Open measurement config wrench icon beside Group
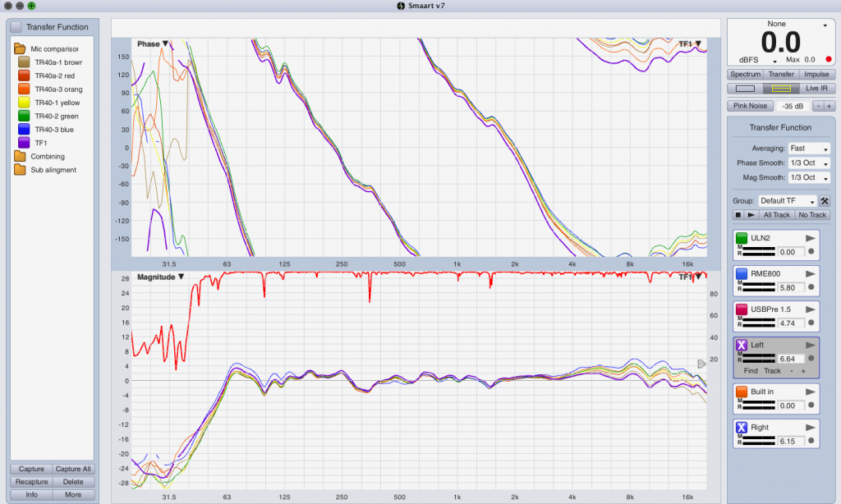The height and width of the screenshot is (504, 841). click(x=825, y=201)
